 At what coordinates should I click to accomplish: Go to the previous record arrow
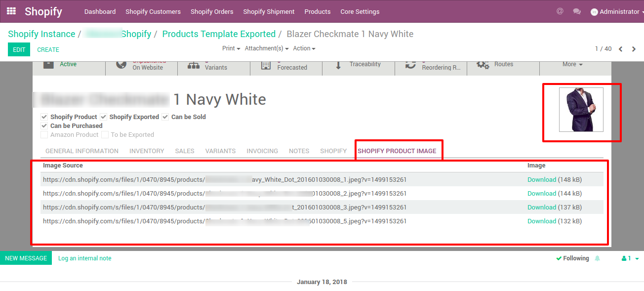[x=621, y=49]
